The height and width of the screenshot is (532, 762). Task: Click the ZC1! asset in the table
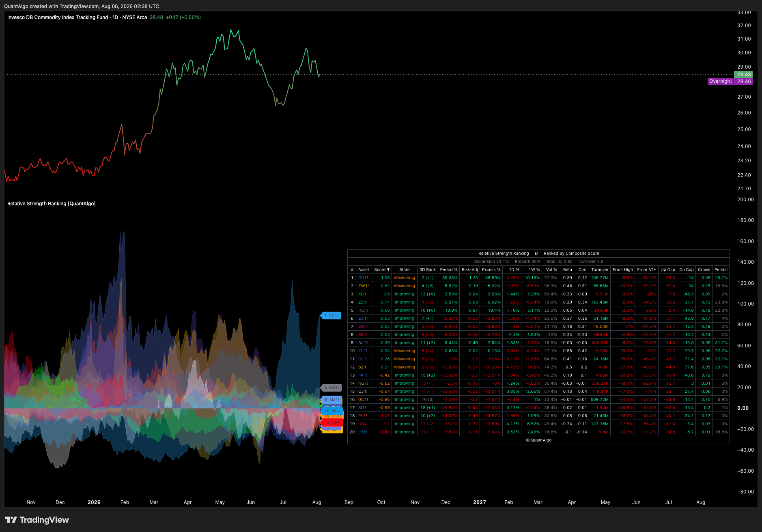coord(363,319)
